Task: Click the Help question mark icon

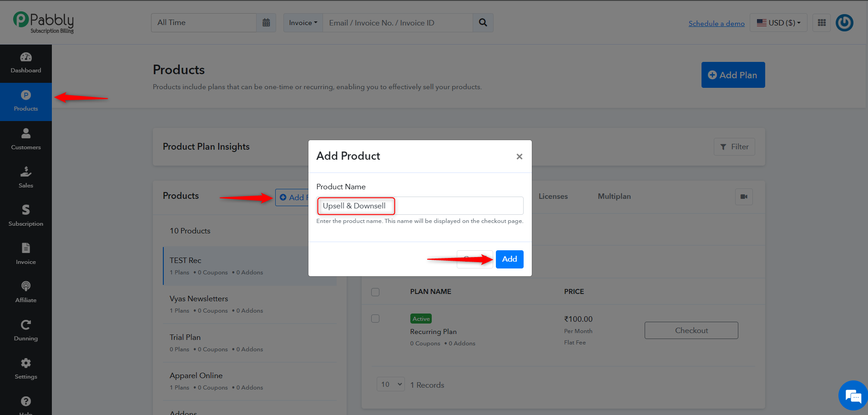Action: coord(26,401)
